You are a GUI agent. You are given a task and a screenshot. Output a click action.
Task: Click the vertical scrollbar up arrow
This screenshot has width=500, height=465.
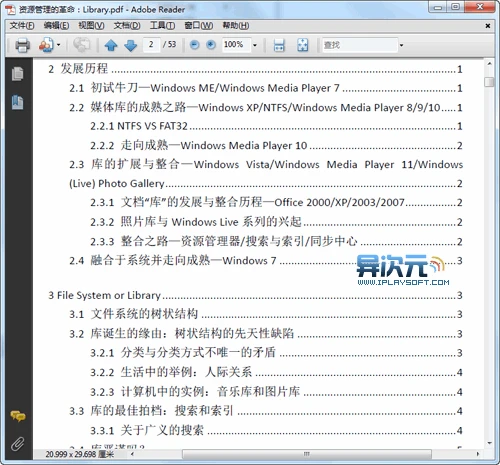[489, 63]
